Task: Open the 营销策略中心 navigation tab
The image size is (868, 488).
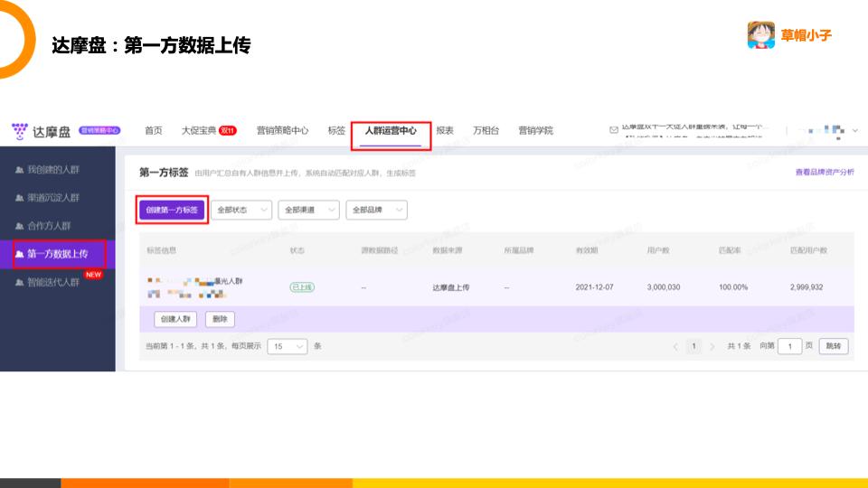Action: (x=282, y=130)
